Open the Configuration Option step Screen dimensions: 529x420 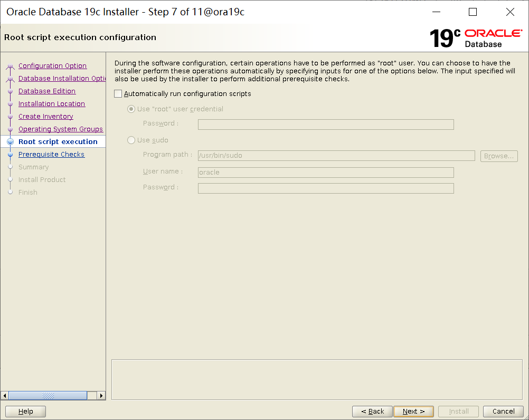52,66
